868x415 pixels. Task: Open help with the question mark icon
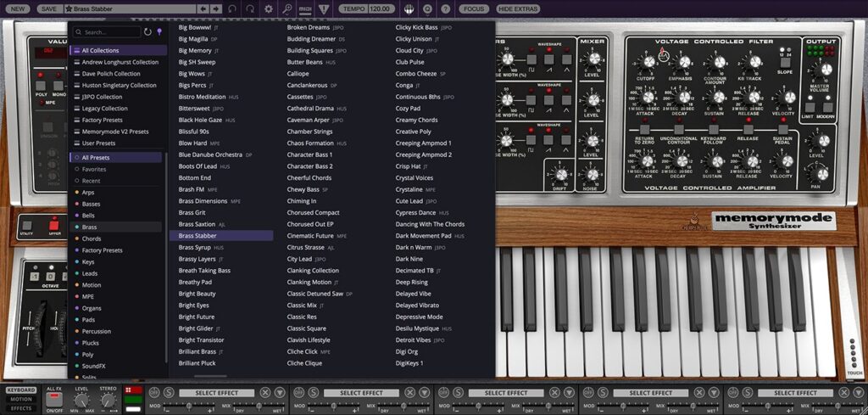point(445,8)
